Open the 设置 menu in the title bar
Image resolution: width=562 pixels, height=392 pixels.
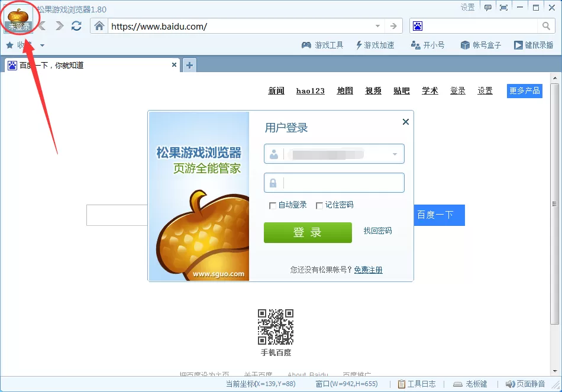click(467, 8)
